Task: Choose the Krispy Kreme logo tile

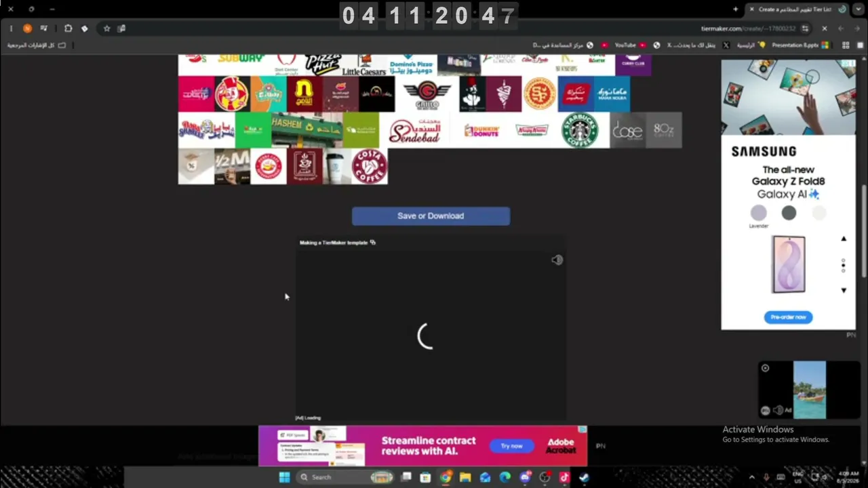Action: [x=532, y=130]
